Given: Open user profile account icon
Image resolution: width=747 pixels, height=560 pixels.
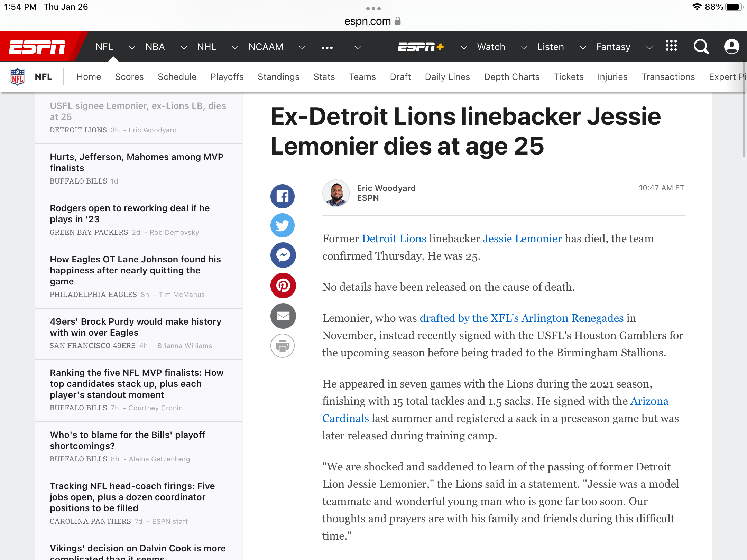Looking at the screenshot, I should [732, 47].
